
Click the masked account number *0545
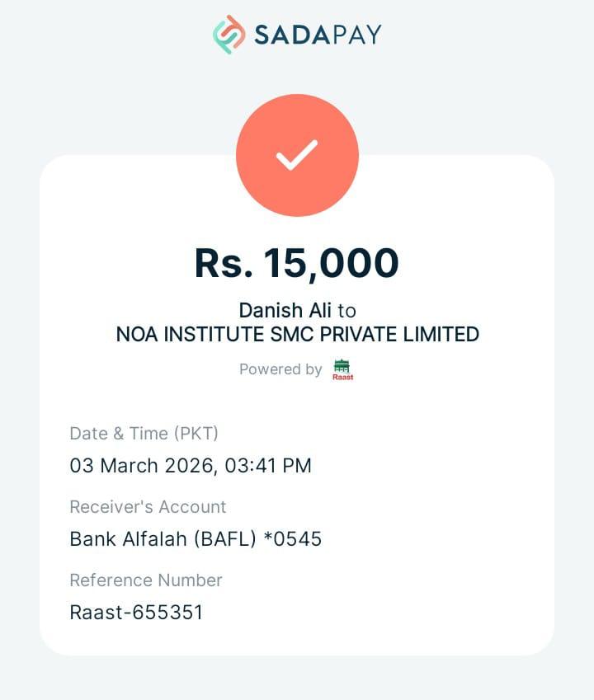coord(292,539)
